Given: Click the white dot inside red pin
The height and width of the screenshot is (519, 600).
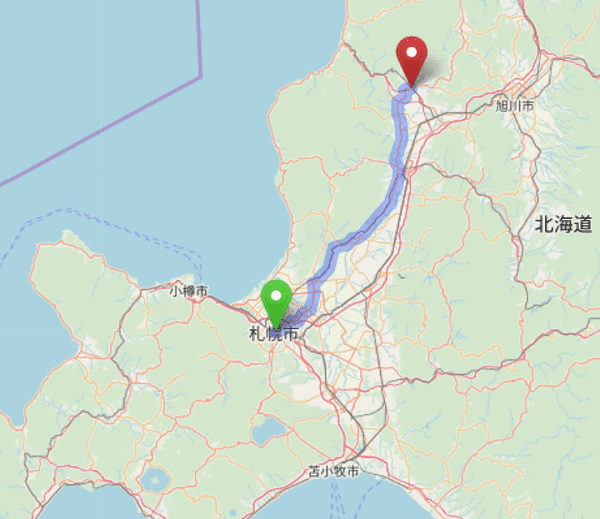Looking at the screenshot, I should 411,52.
